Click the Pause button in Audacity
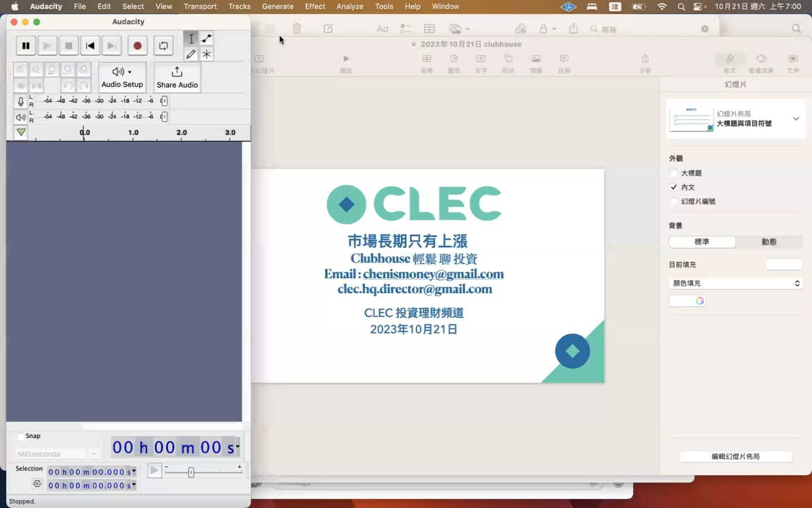The width and height of the screenshot is (812, 508). coord(26,46)
